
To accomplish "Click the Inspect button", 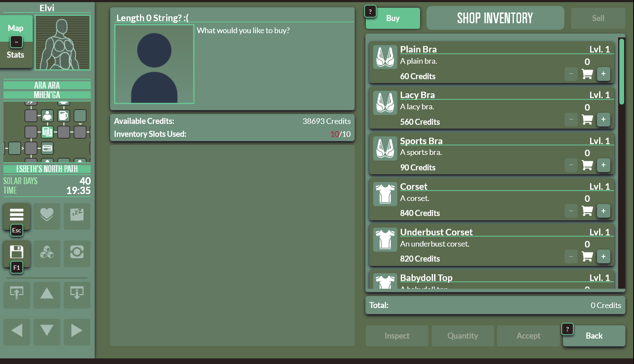I will coord(397,336).
